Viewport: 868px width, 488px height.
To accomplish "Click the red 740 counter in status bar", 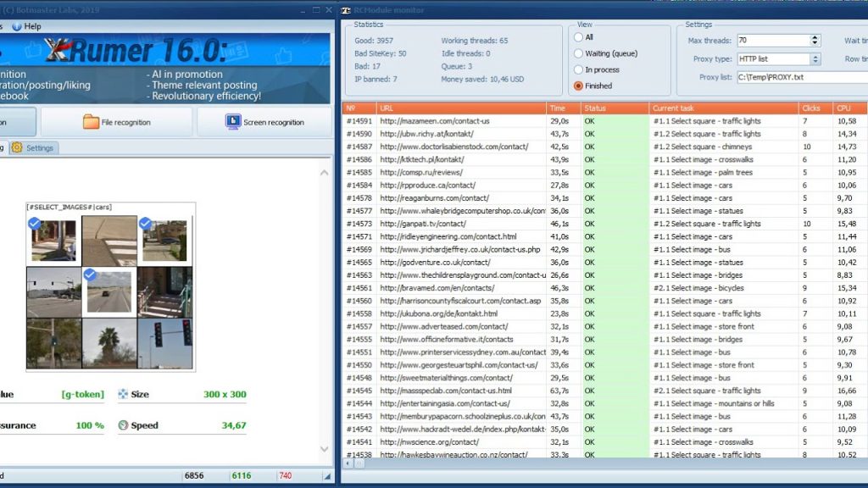I will 285,475.
